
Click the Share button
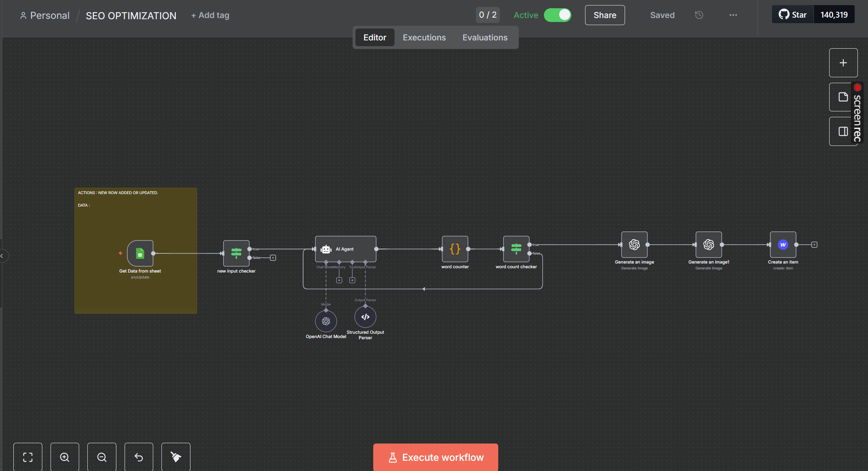tap(605, 15)
